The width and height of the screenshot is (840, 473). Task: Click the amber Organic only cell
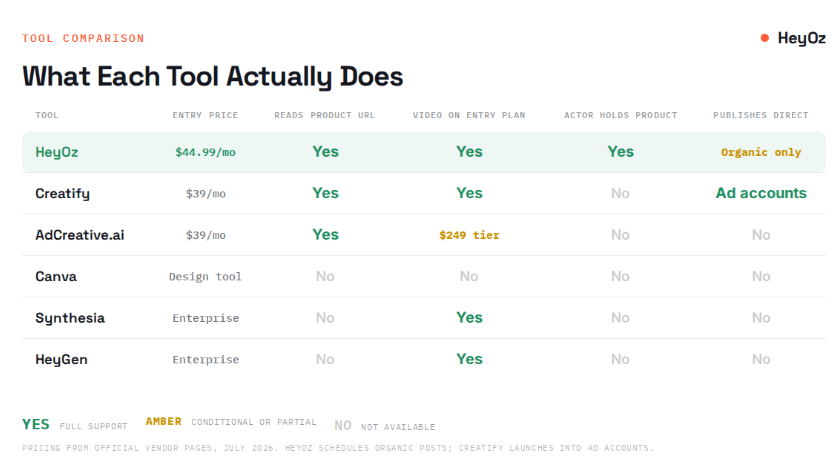click(761, 152)
